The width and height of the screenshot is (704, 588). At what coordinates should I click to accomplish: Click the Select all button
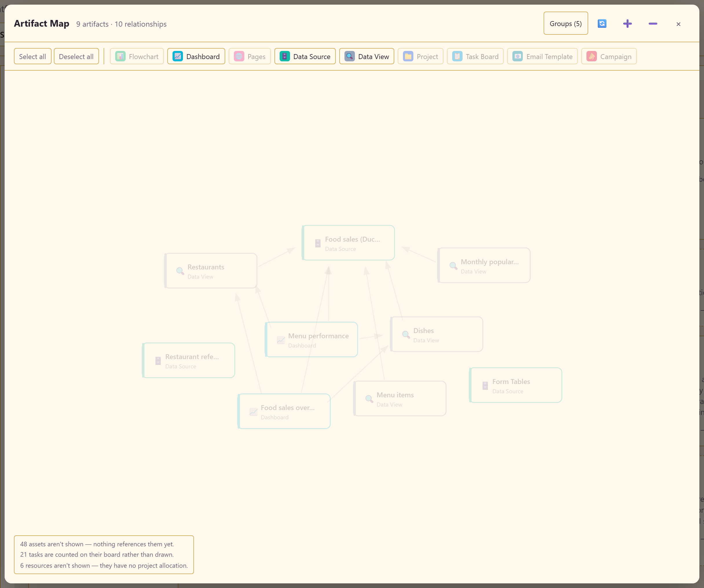pos(32,56)
